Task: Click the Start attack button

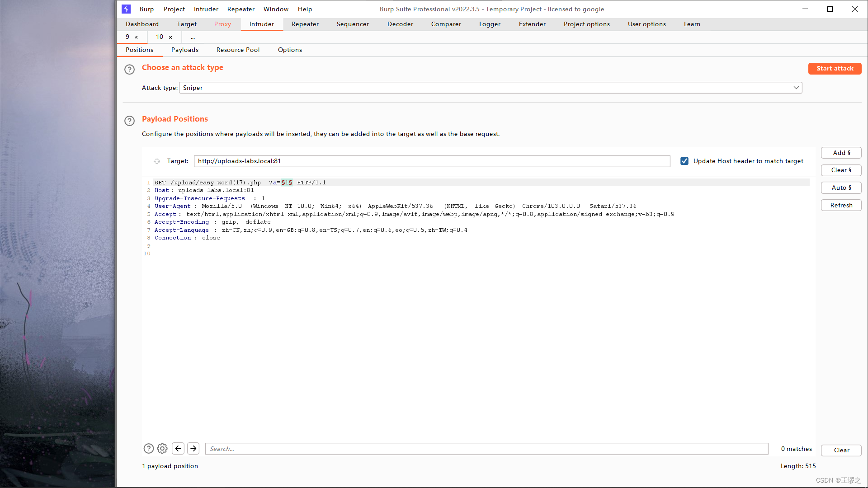Action: pos(835,68)
